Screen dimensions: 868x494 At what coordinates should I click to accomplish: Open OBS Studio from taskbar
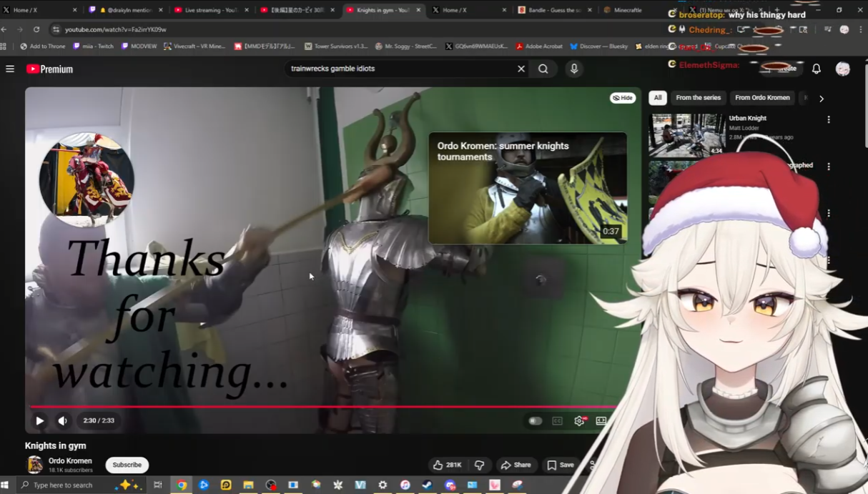pyautogui.click(x=271, y=485)
